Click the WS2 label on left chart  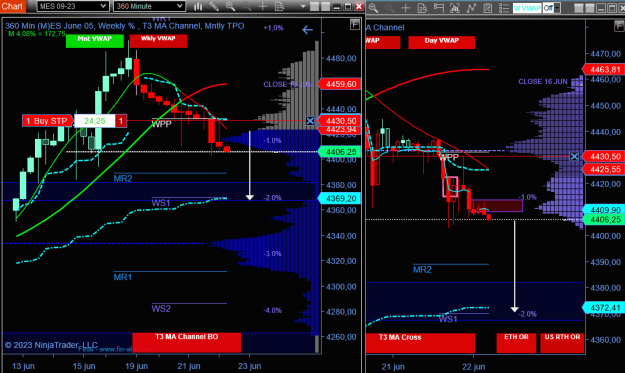pyautogui.click(x=161, y=308)
